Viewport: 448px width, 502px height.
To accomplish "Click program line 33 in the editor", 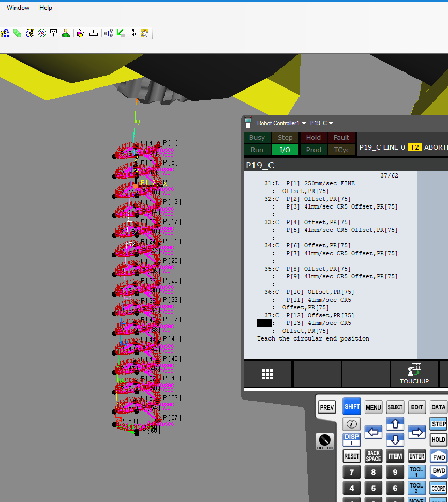I will 310,222.
